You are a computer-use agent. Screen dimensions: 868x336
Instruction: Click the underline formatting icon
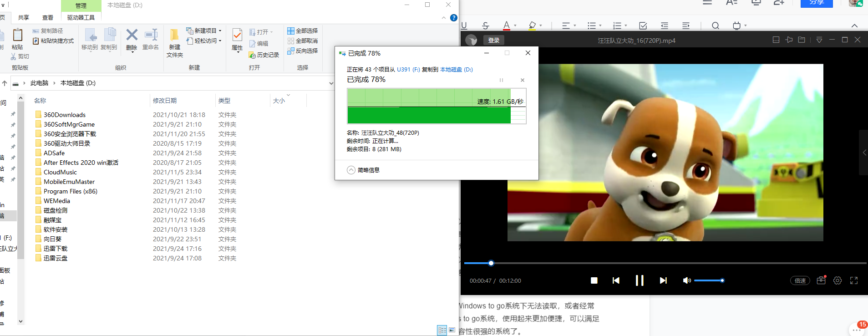pyautogui.click(x=464, y=26)
